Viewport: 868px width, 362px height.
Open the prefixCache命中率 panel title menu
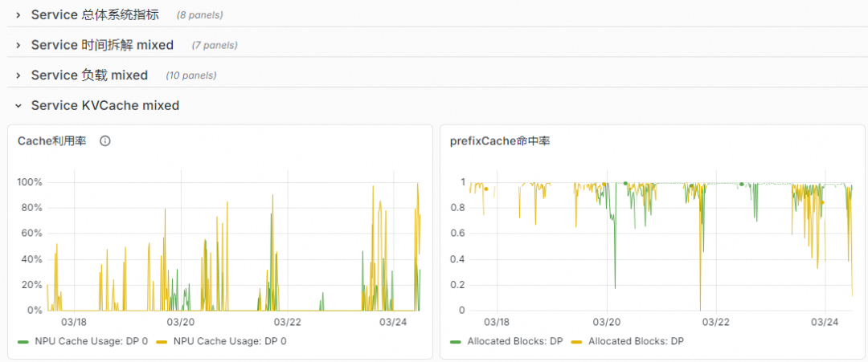(x=500, y=141)
